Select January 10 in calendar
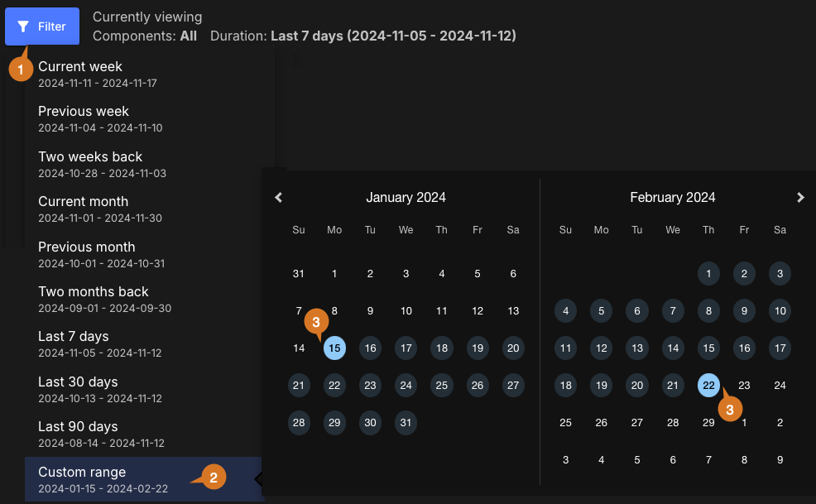Image resolution: width=816 pixels, height=504 pixels. pyautogui.click(x=406, y=311)
